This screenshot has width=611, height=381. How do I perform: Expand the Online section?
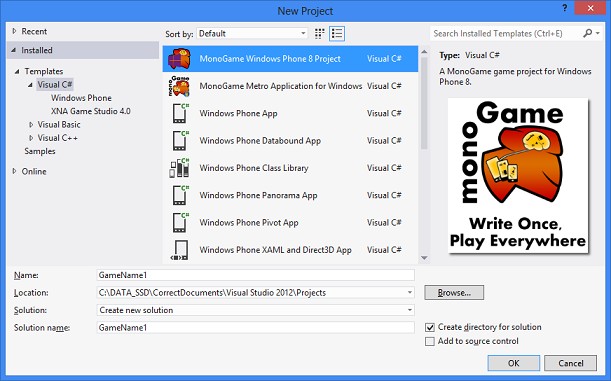[x=14, y=171]
